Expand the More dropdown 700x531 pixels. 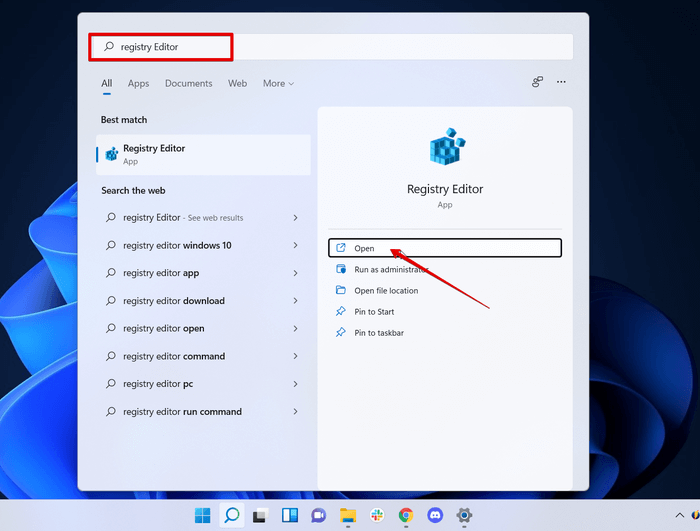(278, 84)
